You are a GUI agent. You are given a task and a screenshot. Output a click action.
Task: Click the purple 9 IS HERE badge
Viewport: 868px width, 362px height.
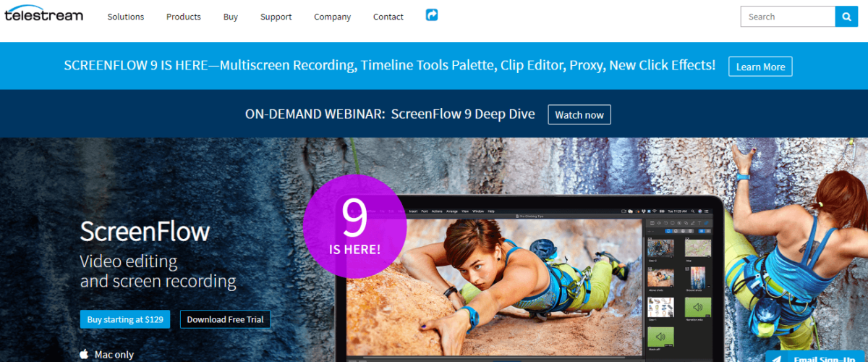354,227
